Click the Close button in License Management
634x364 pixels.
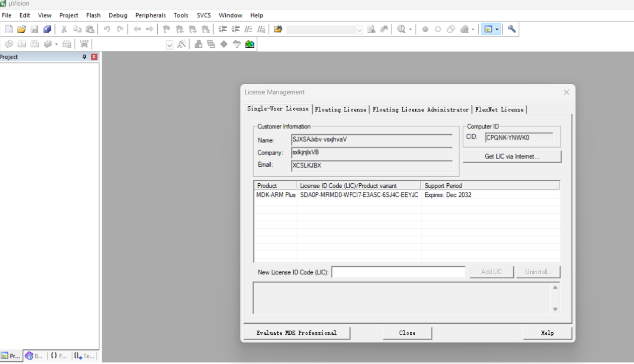point(407,333)
